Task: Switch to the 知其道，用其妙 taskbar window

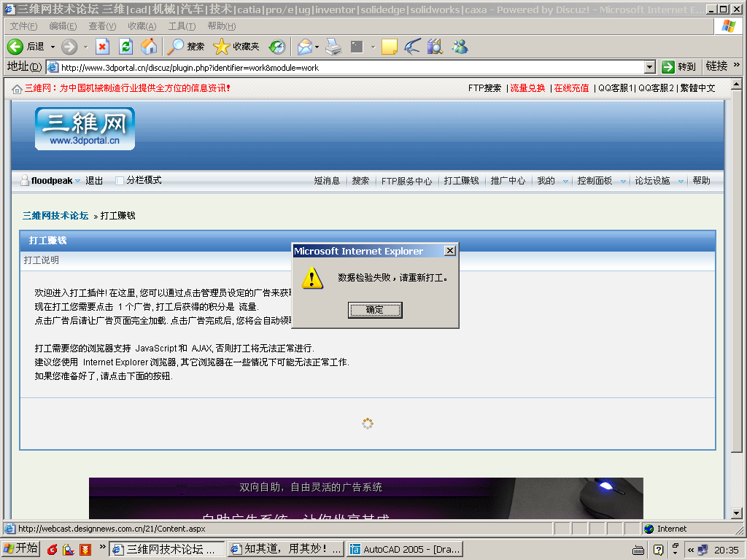Action: 285,550
